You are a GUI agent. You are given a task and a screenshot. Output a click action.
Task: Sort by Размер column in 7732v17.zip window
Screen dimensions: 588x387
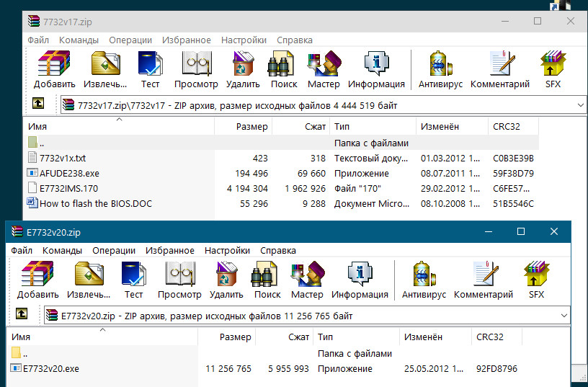pos(244,126)
